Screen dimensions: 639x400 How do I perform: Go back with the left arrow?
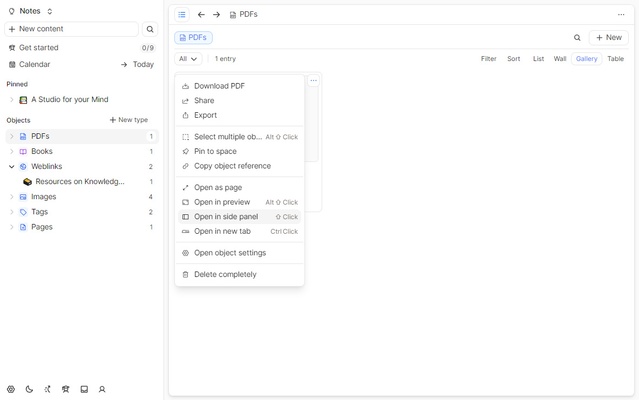pos(201,15)
